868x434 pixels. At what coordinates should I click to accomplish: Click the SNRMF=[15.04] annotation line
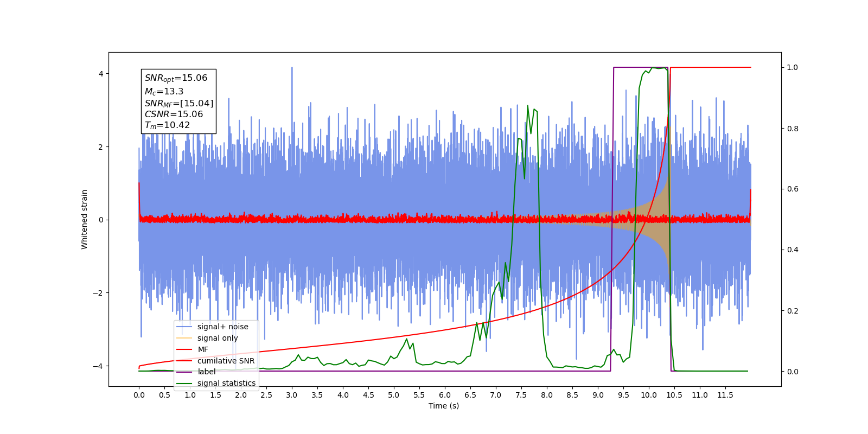[179, 103]
